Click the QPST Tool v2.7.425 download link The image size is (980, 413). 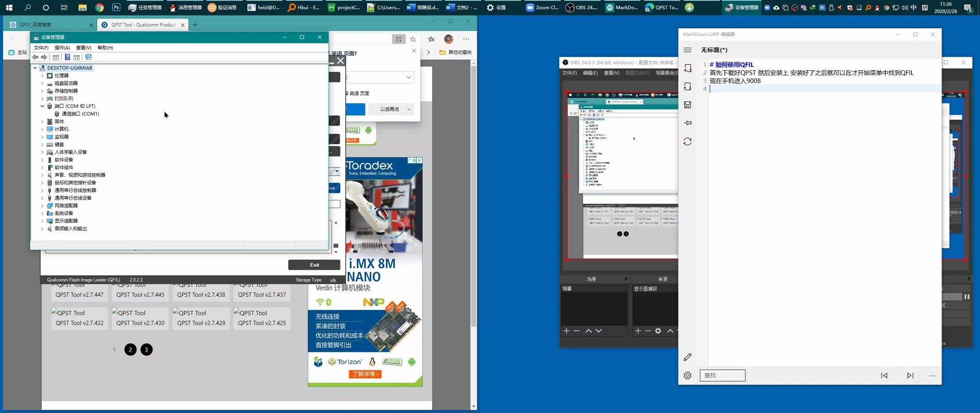[x=262, y=323]
